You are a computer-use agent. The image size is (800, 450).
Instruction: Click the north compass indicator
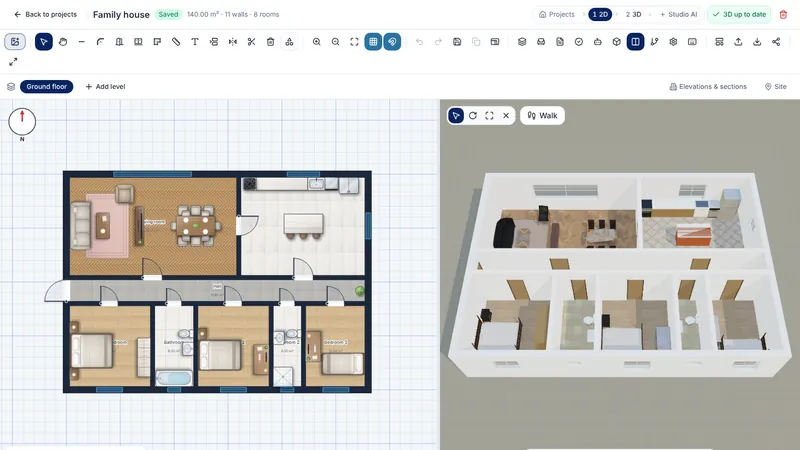pos(22,122)
